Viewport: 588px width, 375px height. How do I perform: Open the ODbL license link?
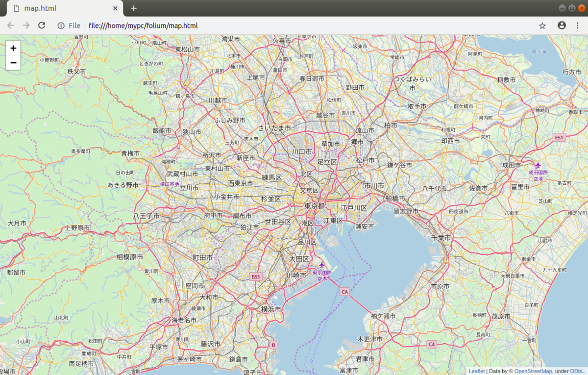coord(576,371)
